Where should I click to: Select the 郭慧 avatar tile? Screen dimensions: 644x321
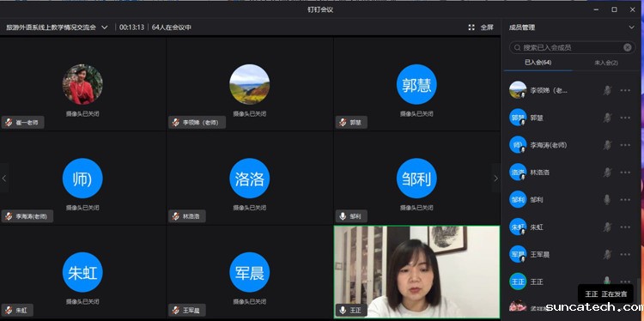tap(416, 84)
